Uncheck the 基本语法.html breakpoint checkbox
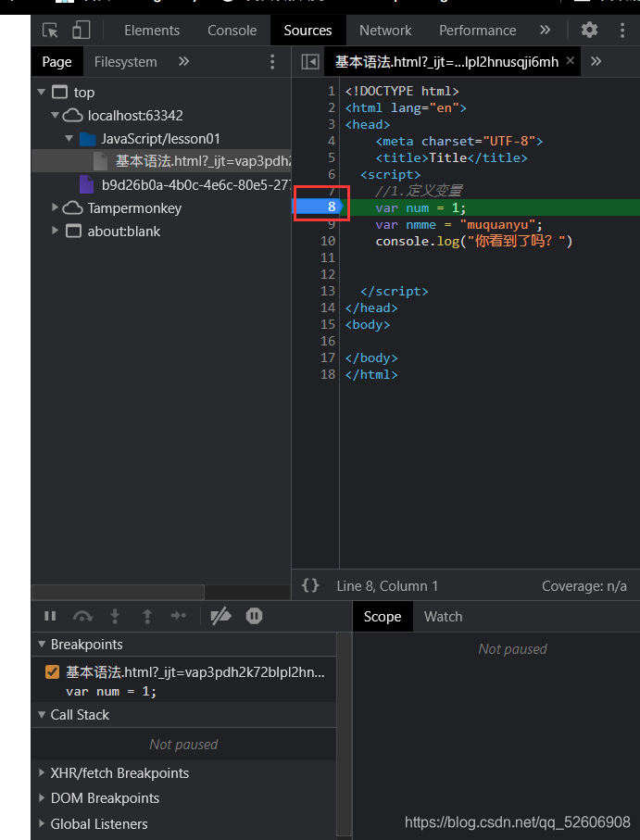 (x=53, y=671)
